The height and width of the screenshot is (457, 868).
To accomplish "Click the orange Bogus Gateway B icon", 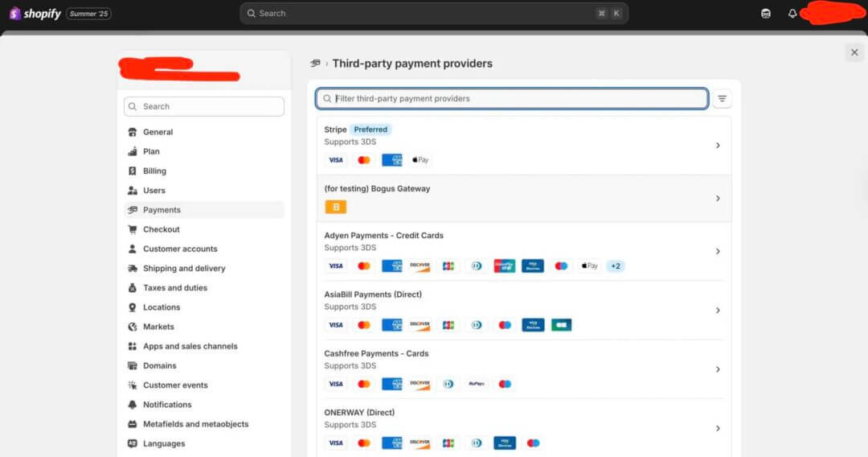I will coord(335,207).
